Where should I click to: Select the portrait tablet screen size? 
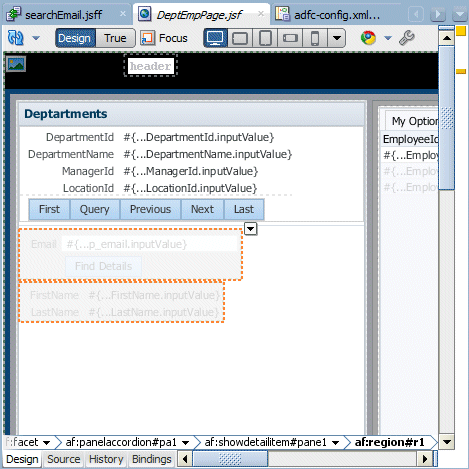point(265,38)
